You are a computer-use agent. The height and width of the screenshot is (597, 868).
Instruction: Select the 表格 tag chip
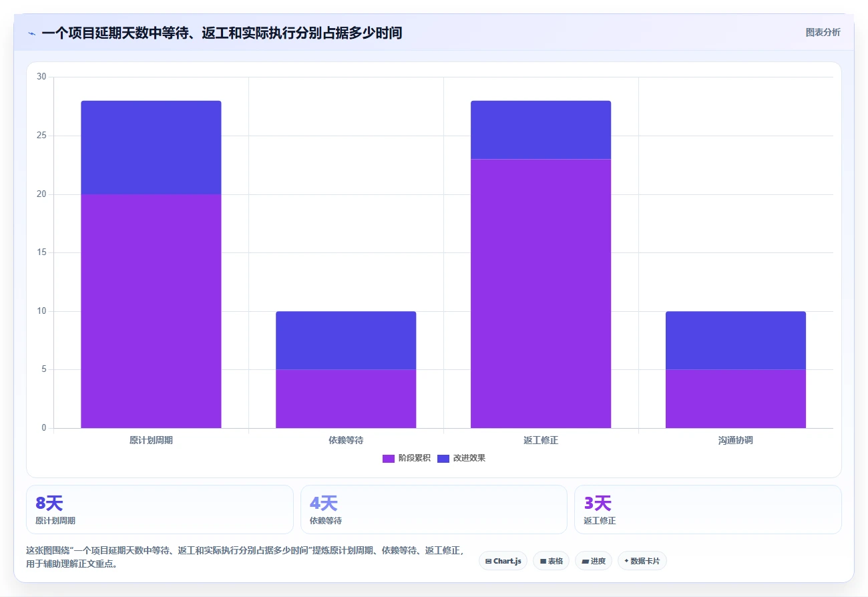551,561
